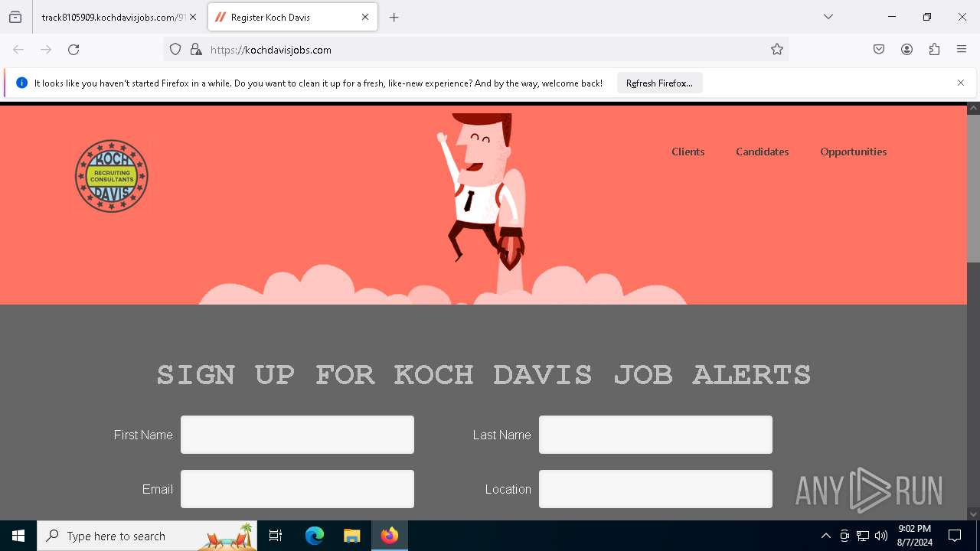Image resolution: width=980 pixels, height=551 pixels.
Task: Click the Sign Up For Koch Davis heading
Action: tap(484, 374)
